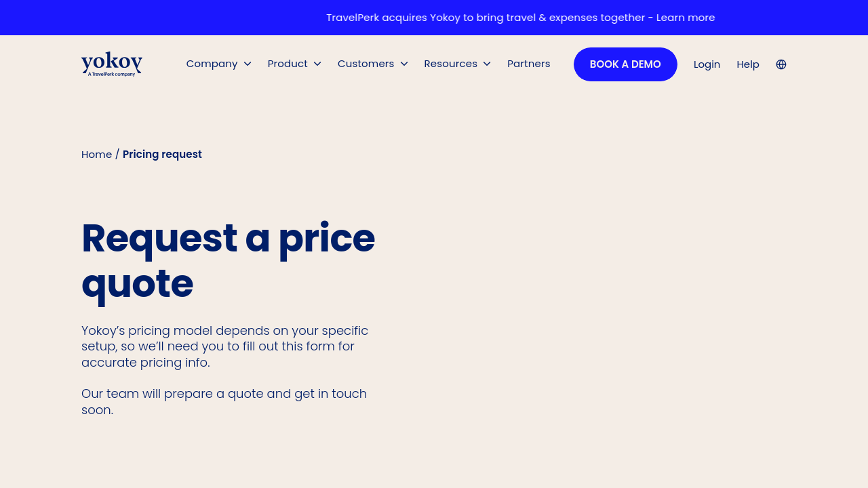Image resolution: width=868 pixels, height=488 pixels.
Task: Expand the Product menu arrow
Action: coord(317,64)
